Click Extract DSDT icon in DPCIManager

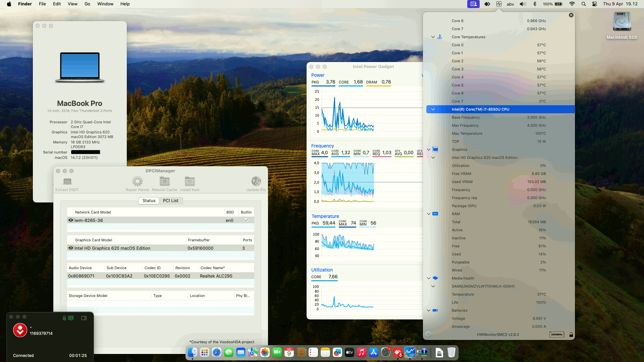[x=67, y=181]
